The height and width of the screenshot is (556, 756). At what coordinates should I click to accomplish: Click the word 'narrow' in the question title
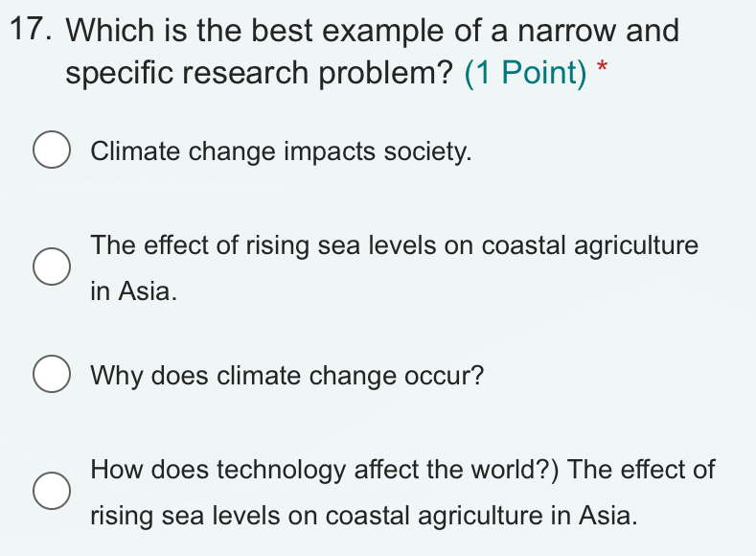567,31
